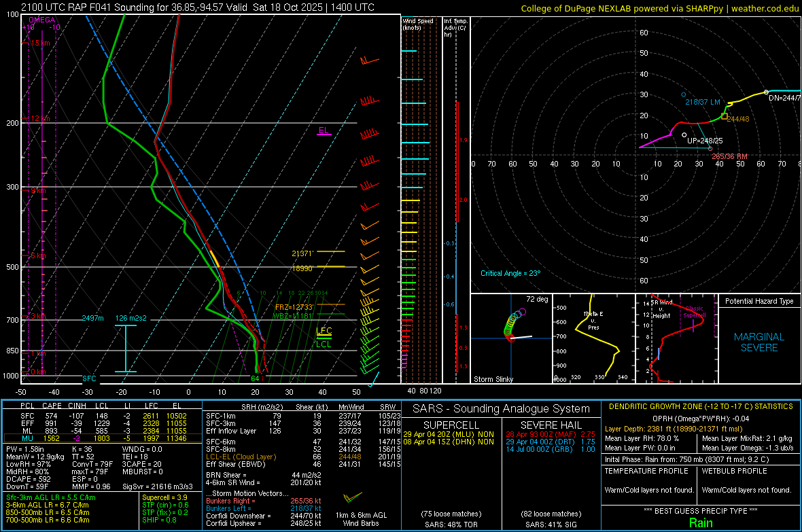Click the FRZ=12733' freezing level label
Screen dimensions: 802x532
coord(294,307)
